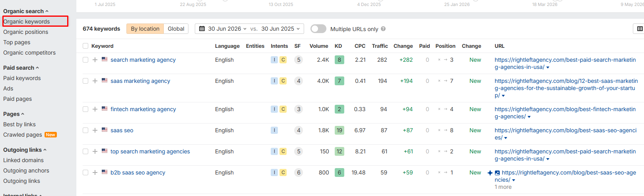The width and height of the screenshot is (644, 196).
Task: Select checkbox for search marketing agency
Action: point(85,60)
